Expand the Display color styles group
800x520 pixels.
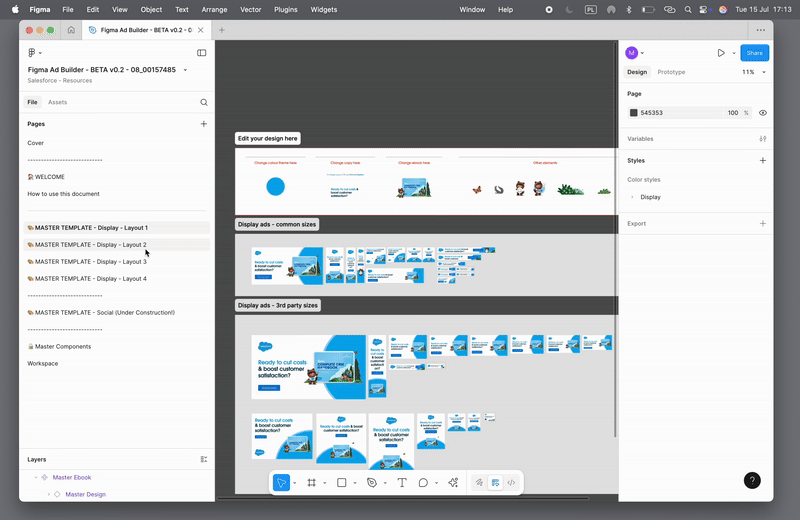pos(632,197)
